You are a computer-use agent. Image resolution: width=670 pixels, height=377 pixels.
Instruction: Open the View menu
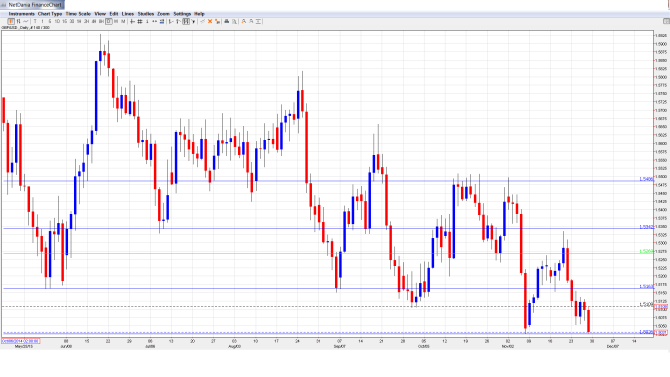pyautogui.click(x=100, y=14)
